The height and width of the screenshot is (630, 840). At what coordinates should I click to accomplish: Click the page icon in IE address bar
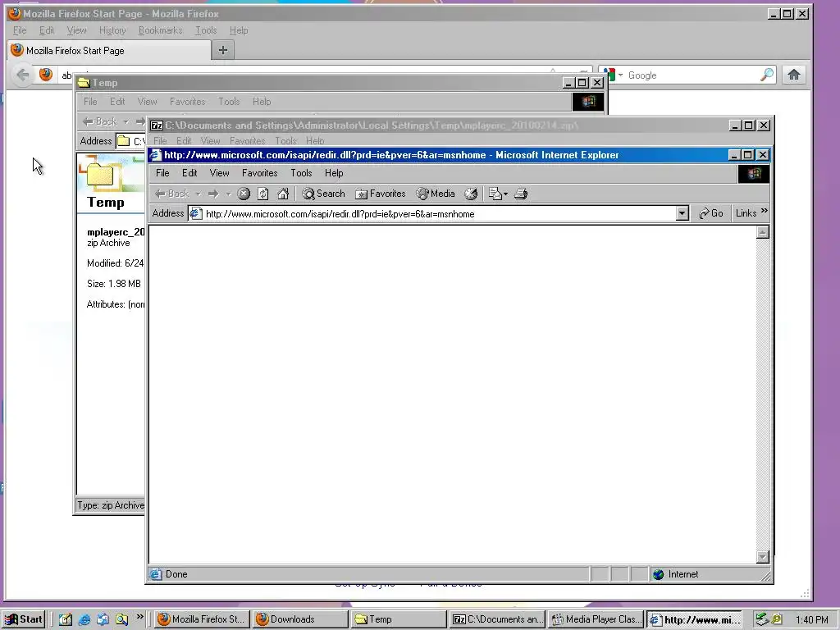coord(195,214)
